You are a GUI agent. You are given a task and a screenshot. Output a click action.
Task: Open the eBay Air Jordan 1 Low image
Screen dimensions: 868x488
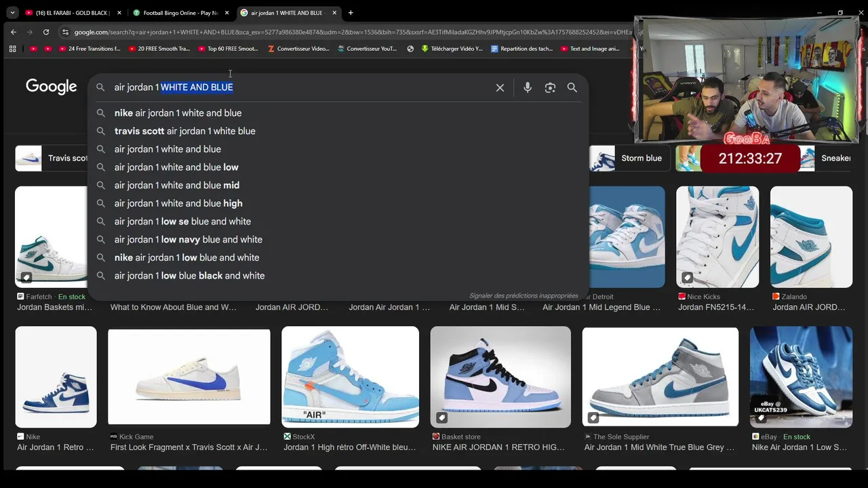[801, 377]
